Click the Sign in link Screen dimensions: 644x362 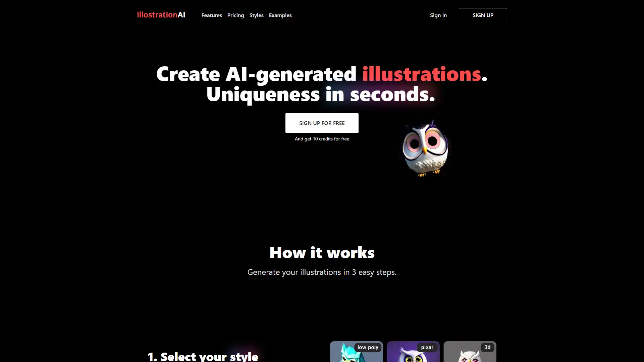pyautogui.click(x=438, y=15)
